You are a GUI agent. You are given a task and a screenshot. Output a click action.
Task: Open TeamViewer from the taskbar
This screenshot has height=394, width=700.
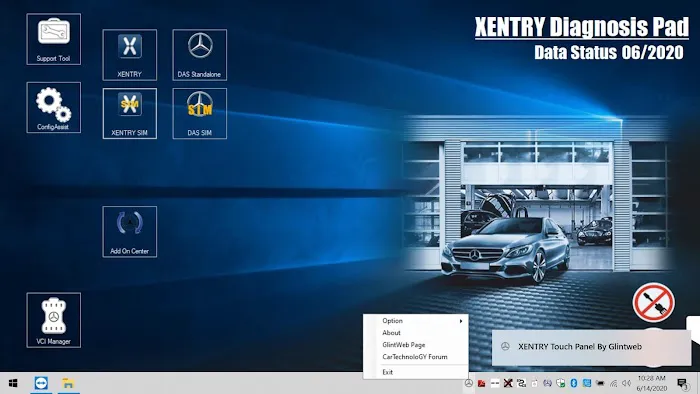(41, 383)
